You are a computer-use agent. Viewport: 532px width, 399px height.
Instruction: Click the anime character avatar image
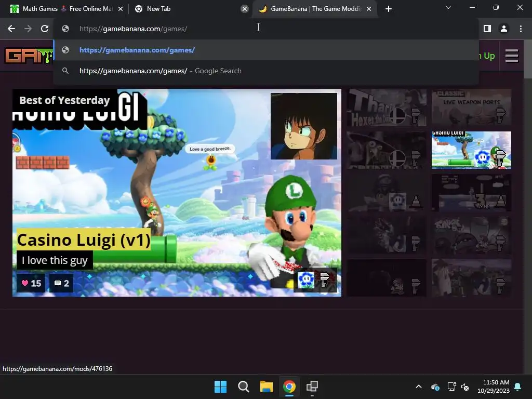click(x=304, y=126)
